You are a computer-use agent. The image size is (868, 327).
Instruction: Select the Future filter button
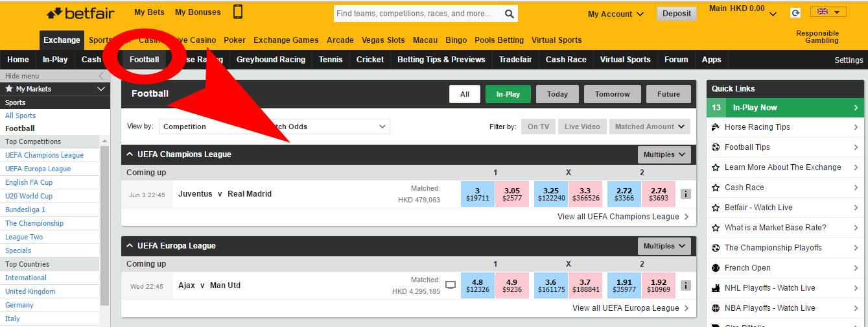click(668, 94)
